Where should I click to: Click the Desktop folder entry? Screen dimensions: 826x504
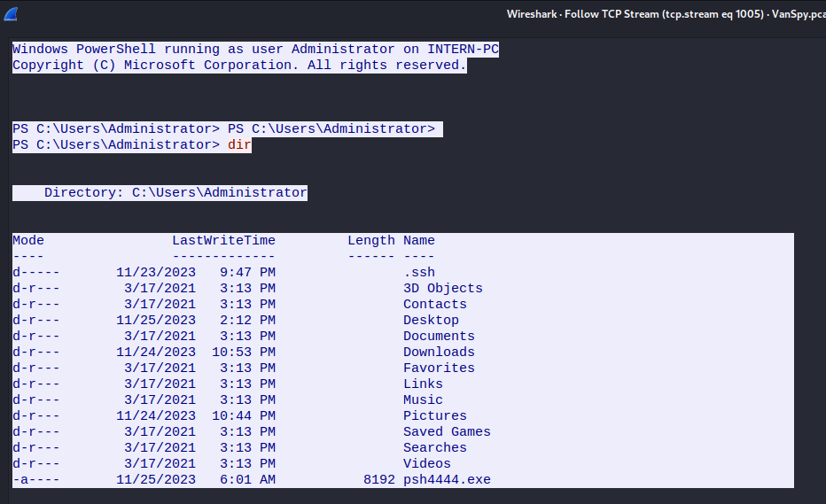(x=432, y=321)
